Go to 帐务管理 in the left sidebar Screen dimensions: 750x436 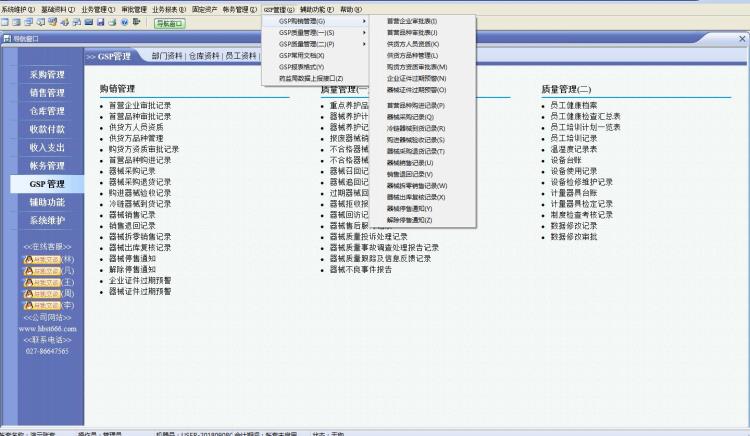point(47,166)
